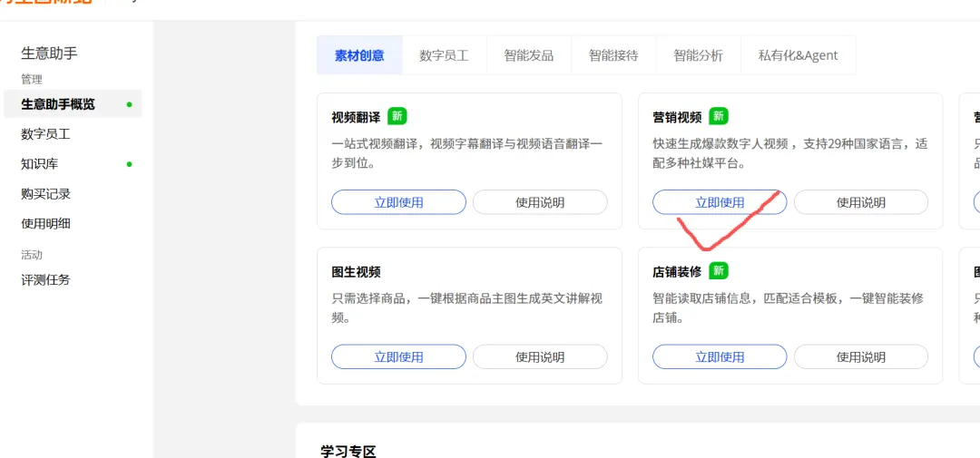Viewport: 980px width, 458px height.
Task: Click the 只需选择商品 description text
Action: click(467, 308)
